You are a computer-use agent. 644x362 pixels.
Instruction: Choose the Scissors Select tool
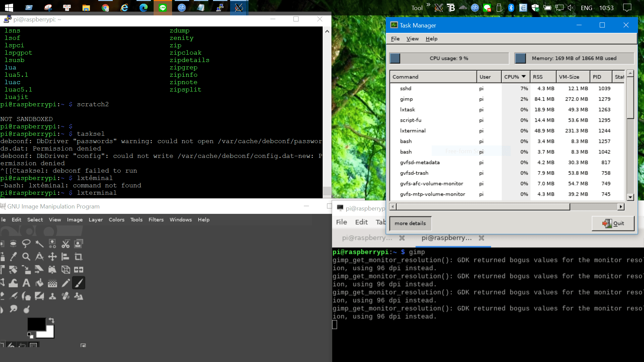tap(65, 244)
